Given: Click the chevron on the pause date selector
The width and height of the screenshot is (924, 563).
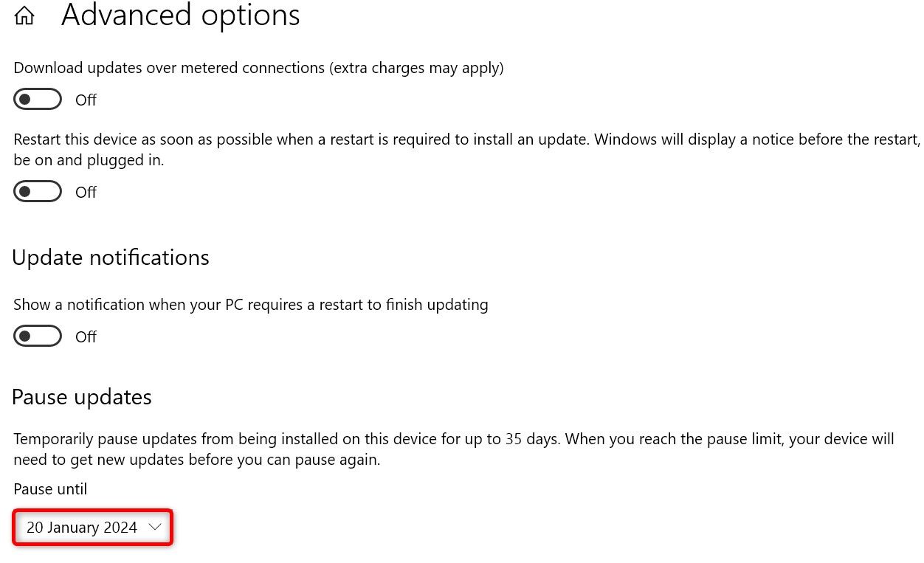Looking at the screenshot, I should [x=154, y=527].
